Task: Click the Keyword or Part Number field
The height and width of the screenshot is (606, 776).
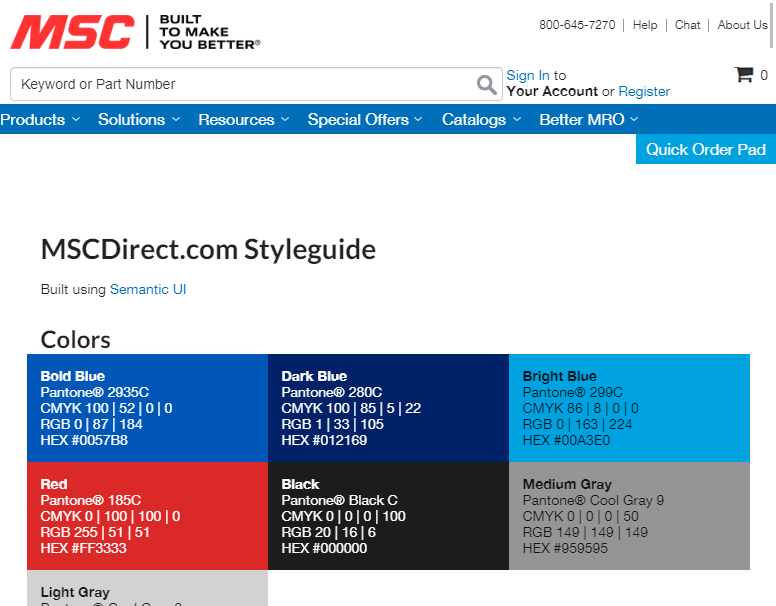Action: click(x=256, y=84)
